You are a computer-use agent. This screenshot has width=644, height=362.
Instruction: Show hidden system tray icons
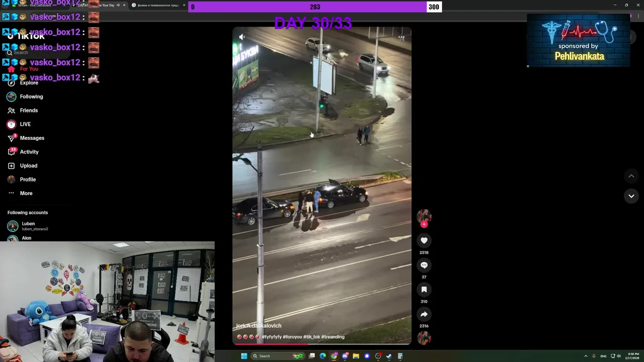586,356
